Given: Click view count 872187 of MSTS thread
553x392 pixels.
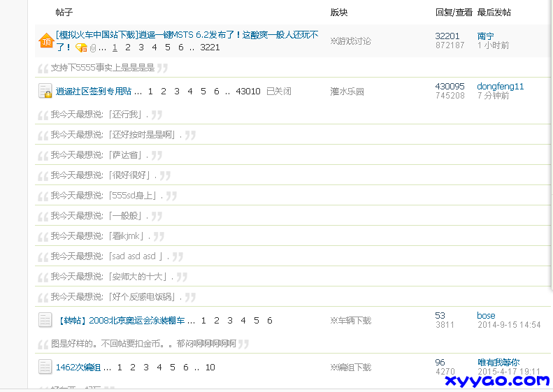Looking at the screenshot, I should click(x=450, y=45).
